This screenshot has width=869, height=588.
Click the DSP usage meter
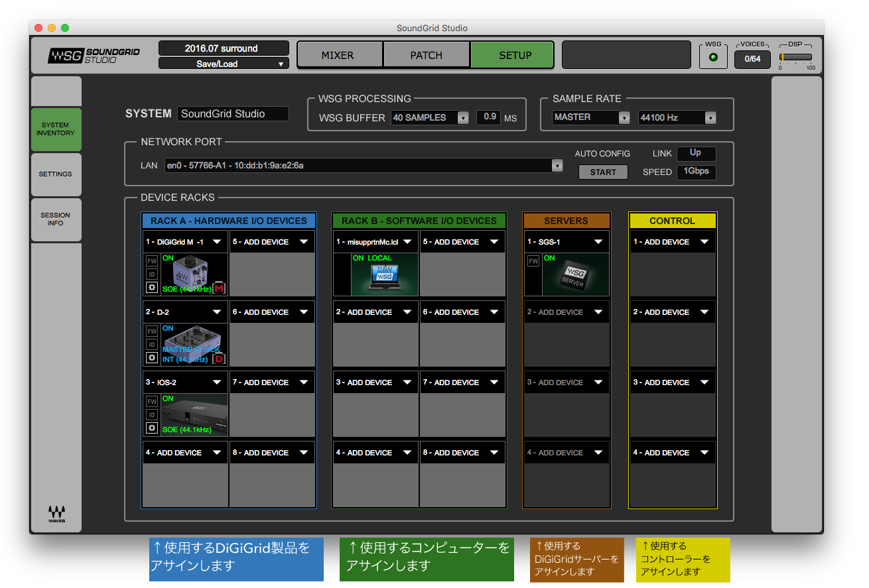[x=795, y=58]
